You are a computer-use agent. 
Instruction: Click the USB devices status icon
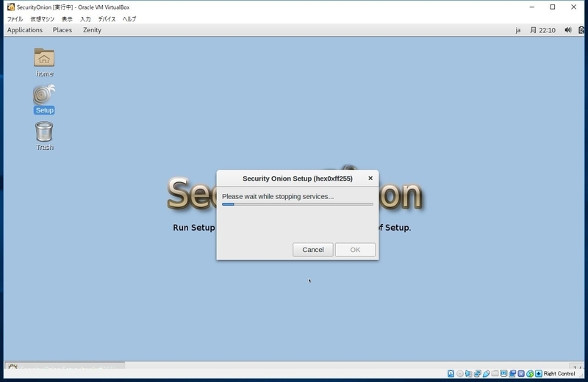tap(487, 373)
